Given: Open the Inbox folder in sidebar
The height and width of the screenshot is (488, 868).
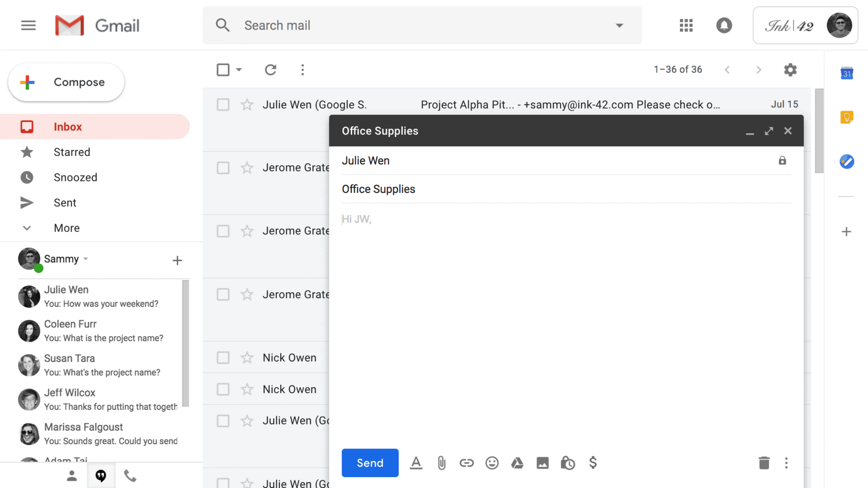Looking at the screenshot, I should click(x=67, y=126).
